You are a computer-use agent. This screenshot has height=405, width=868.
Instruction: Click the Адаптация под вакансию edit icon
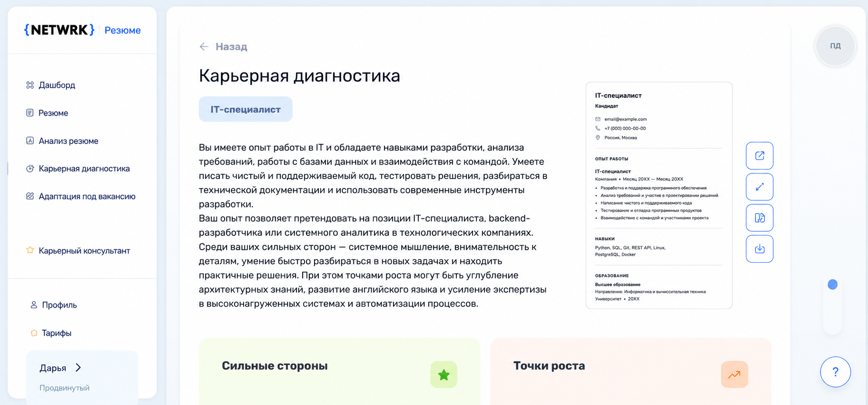tap(30, 196)
